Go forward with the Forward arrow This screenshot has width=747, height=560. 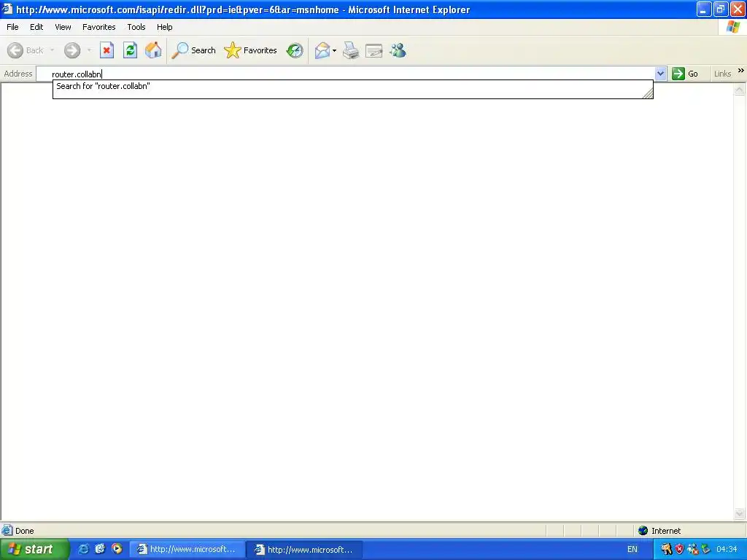coord(72,50)
